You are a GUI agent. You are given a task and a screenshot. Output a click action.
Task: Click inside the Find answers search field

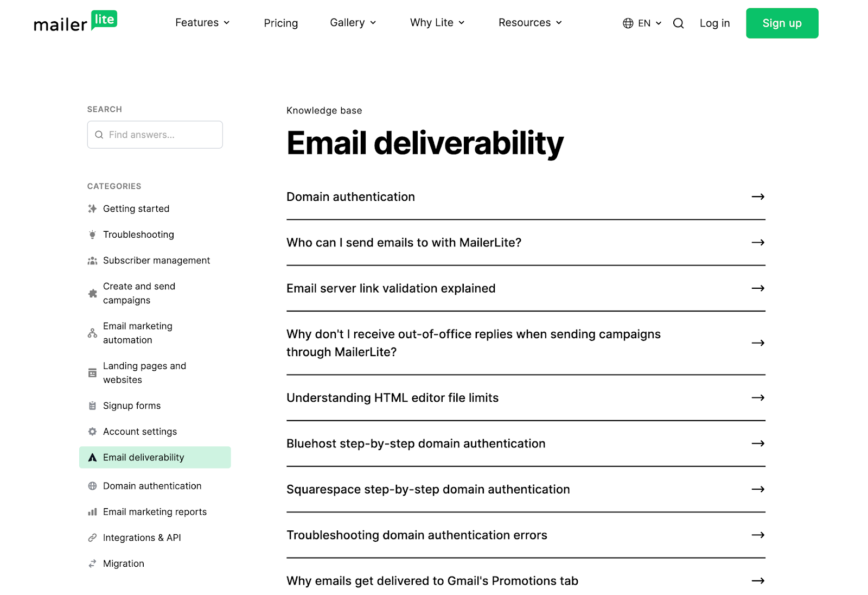[155, 135]
